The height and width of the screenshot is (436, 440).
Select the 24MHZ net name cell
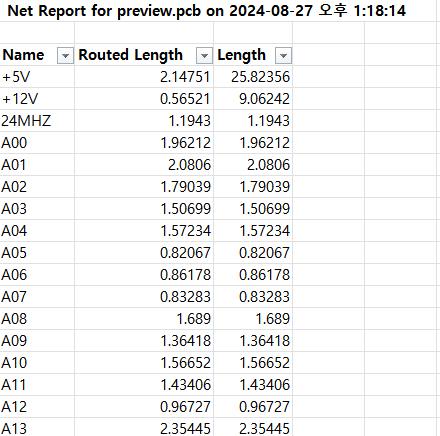(37, 121)
